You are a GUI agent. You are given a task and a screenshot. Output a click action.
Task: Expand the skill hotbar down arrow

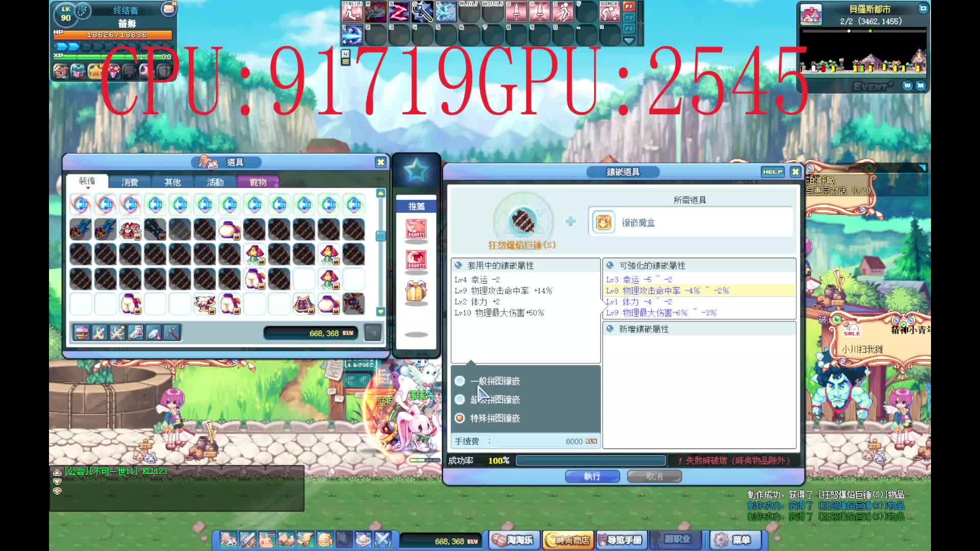click(x=629, y=41)
